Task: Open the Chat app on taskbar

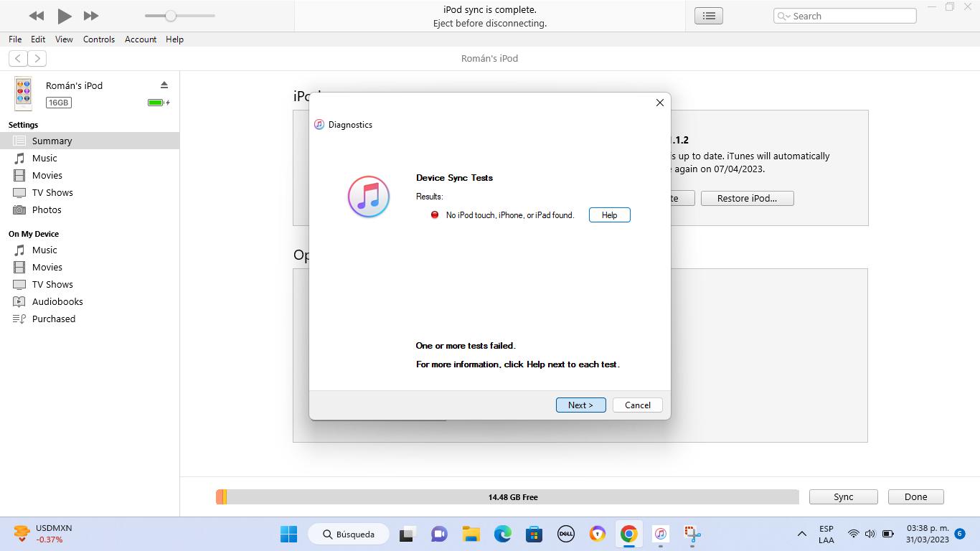Action: [x=439, y=534]
